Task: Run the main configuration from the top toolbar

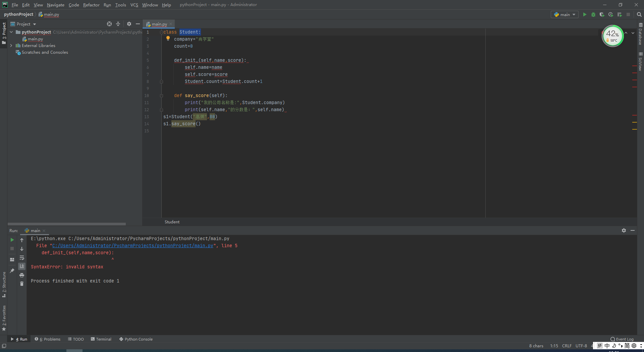Action: pyautogui.click(x=585, y=14)
